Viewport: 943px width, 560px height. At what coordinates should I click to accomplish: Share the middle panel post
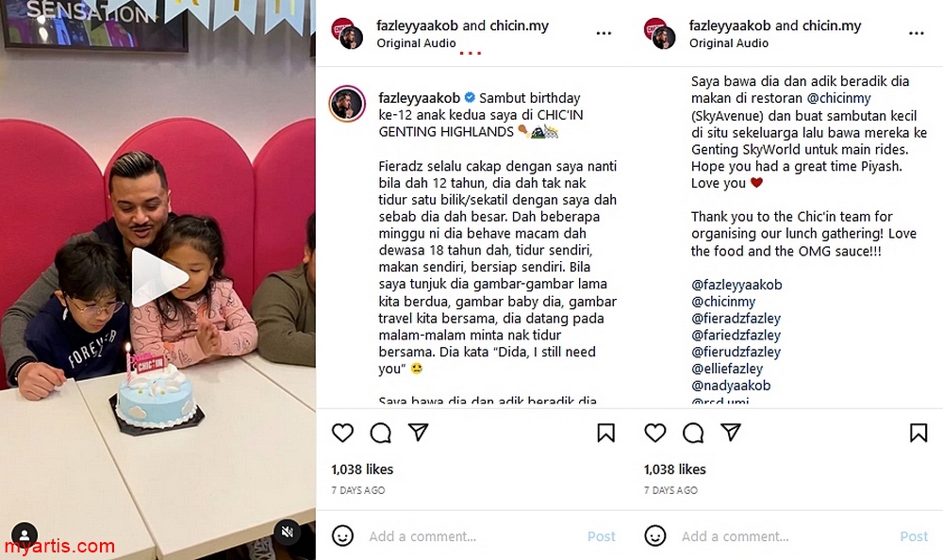(419, 432)
